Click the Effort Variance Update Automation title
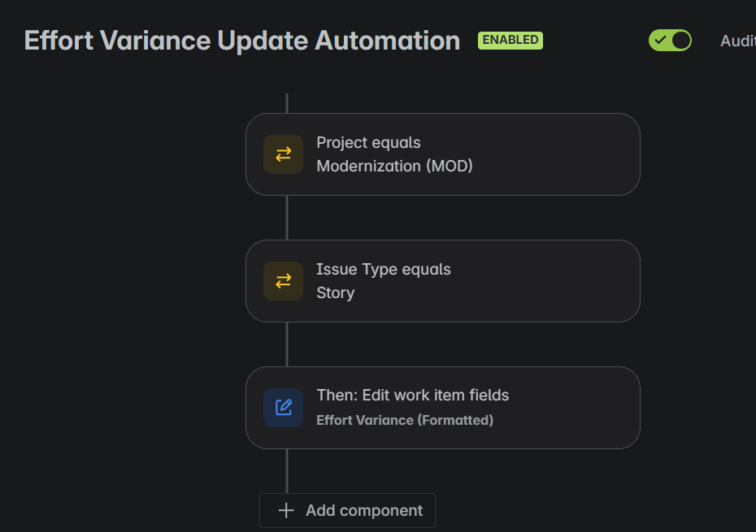 242,41
